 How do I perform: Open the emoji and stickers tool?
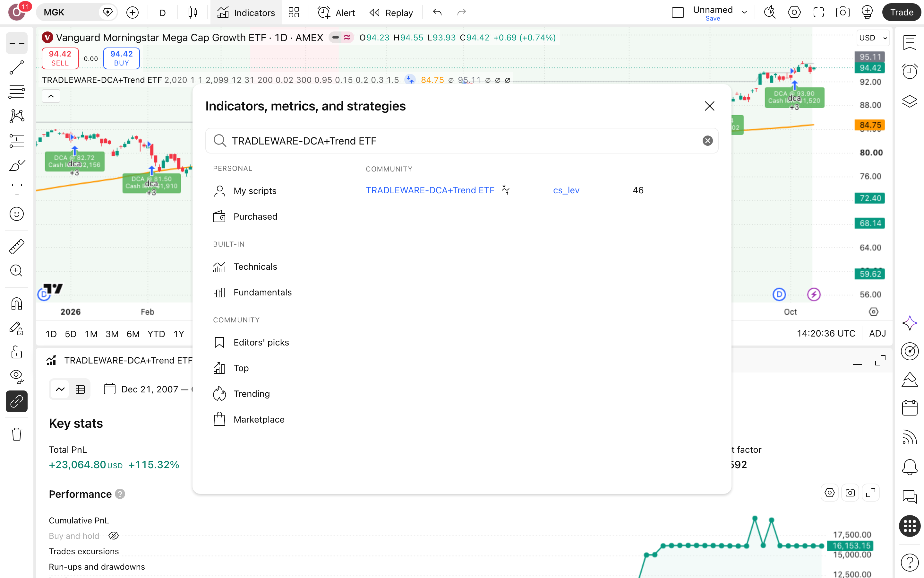click(x=16, y=214)
